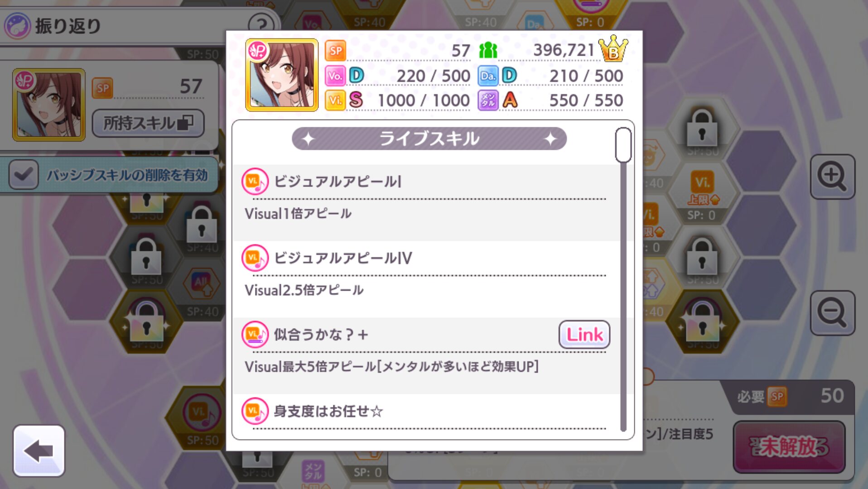The height and width of the screenshot is (489, 868).
Task: Click the back arrow button
Action: click(x=39, y=451)
